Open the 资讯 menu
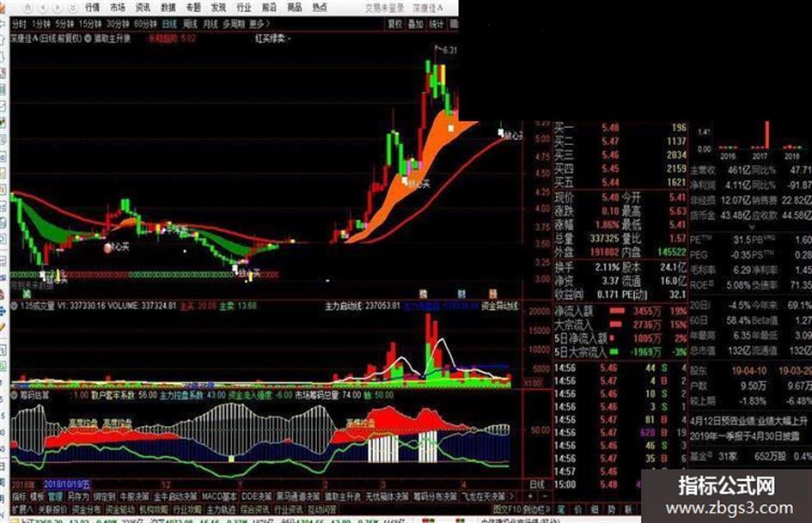812x523 pixels. pyautogui.click(x=143, y=7)
